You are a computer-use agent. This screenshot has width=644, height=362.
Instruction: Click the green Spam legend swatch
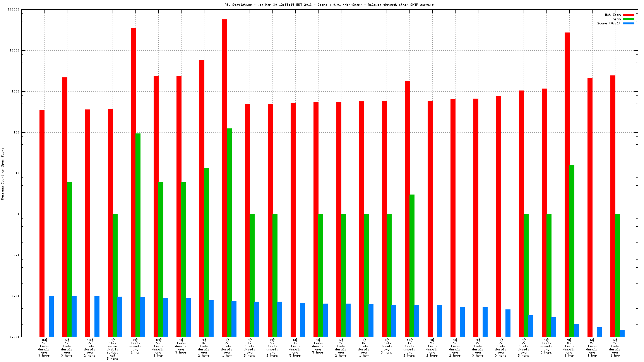pyautogui.click(x=628, y=19)
